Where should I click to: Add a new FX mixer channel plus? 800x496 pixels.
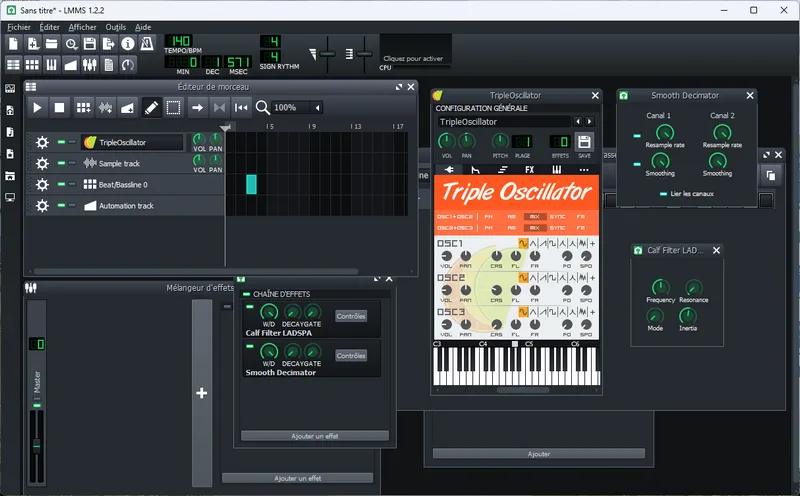click(x=202, y=393)
